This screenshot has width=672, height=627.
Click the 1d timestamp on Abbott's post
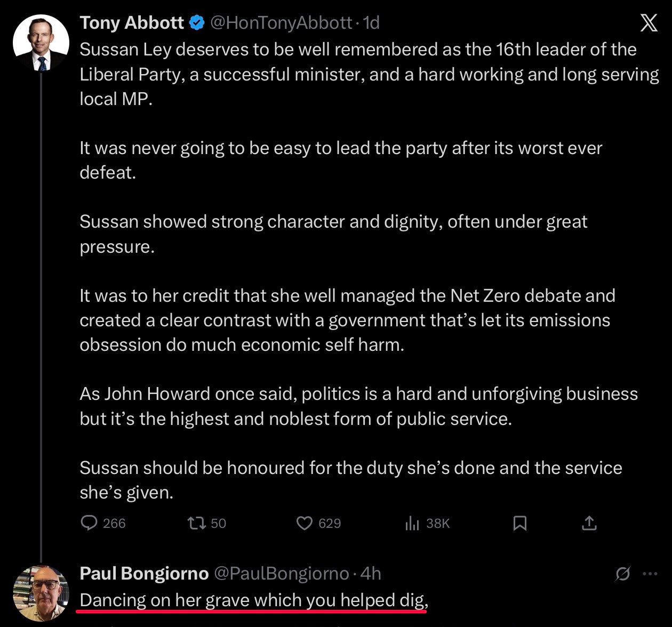pos(371,23)
